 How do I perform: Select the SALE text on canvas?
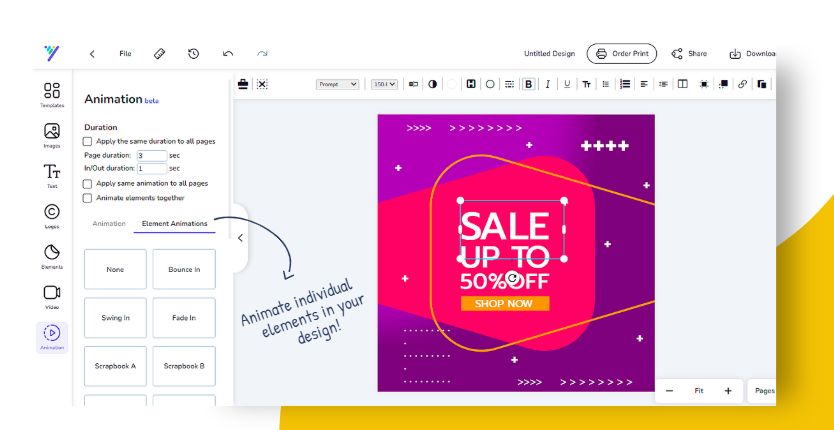[504, 227]
